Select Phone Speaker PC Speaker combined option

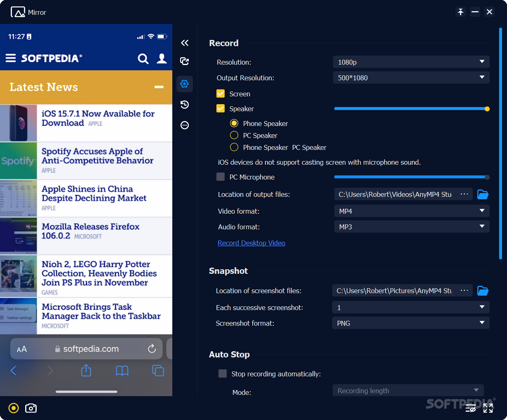[x=234, y=147]
